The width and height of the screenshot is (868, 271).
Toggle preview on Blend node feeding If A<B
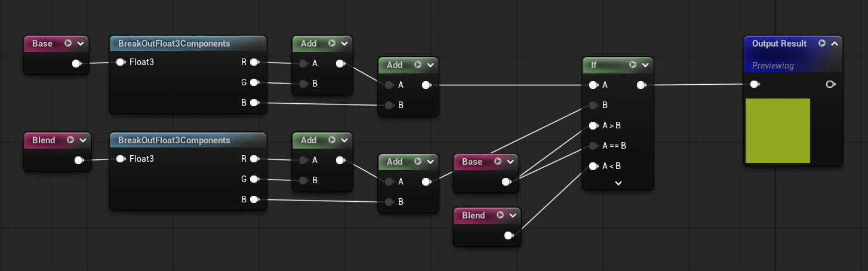[500, 215]
